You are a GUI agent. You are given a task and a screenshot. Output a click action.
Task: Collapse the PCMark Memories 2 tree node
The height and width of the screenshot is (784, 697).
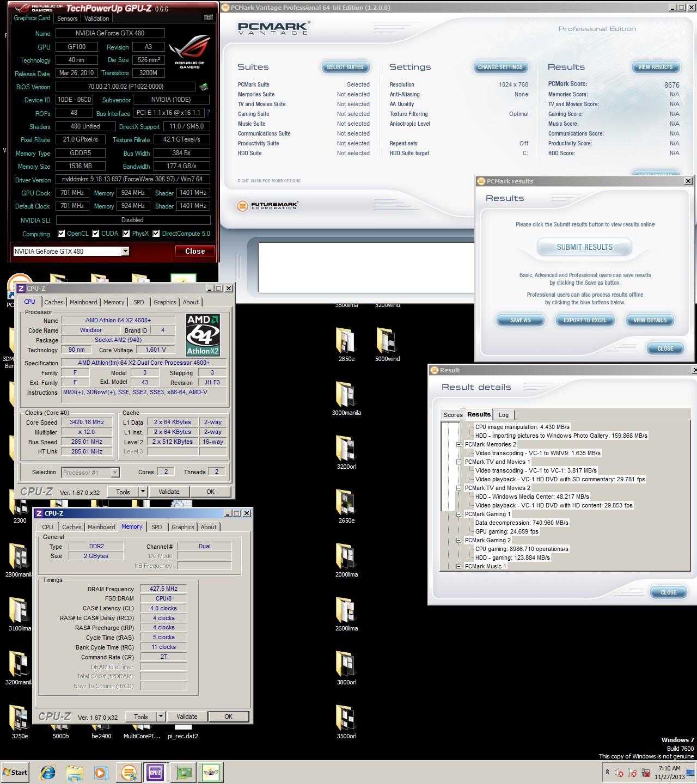pos(459,444)
